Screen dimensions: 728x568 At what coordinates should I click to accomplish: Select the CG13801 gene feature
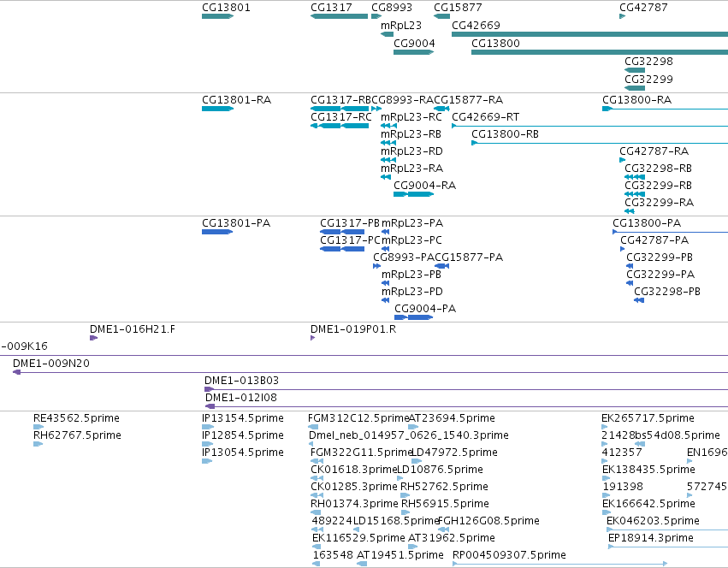point(217,16)
